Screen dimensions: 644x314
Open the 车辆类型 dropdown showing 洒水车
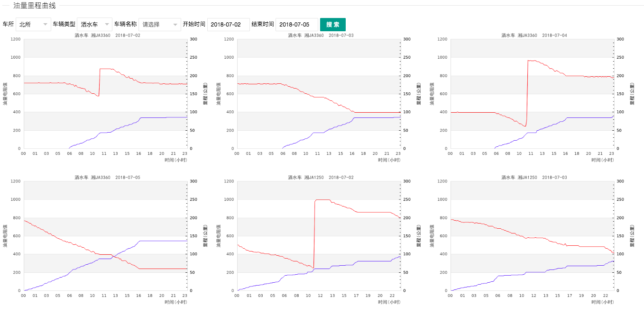click(94, 24)
